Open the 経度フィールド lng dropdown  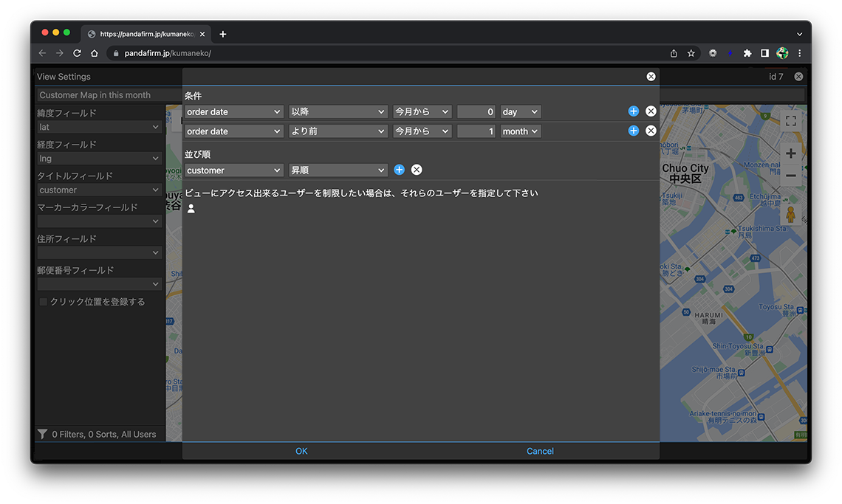pos(100,159)
